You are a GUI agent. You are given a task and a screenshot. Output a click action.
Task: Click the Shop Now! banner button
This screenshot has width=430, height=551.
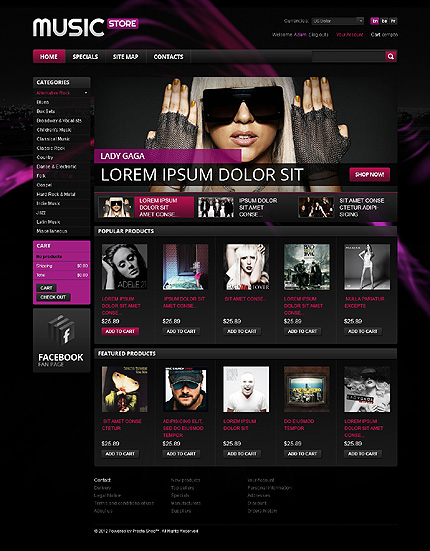[x=370, y=174]
